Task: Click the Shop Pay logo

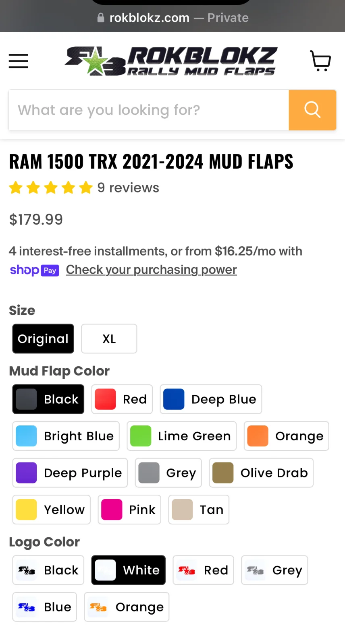Action: pyautogui.click(x=35, y=270)
